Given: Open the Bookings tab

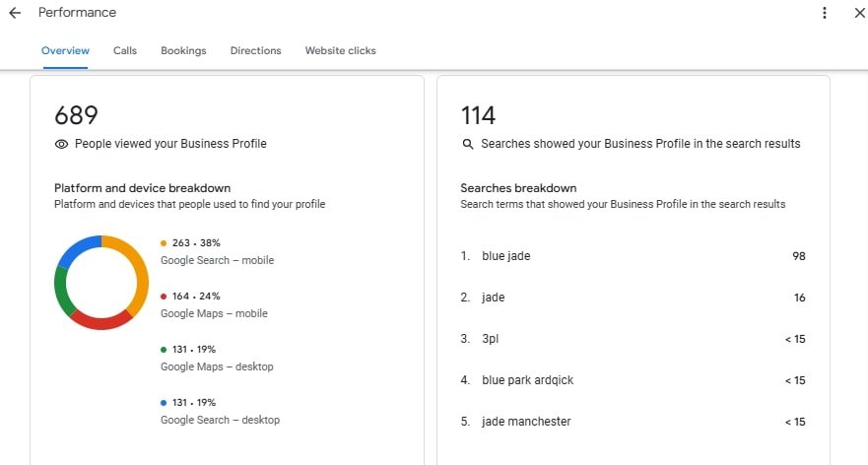Looking at the screenshot, I should [183, 50].
